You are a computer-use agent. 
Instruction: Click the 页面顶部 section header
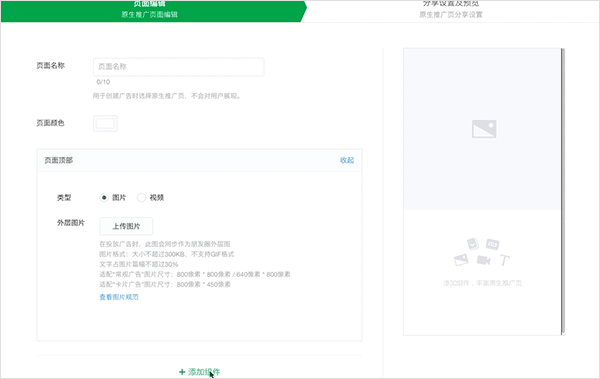point(199,160)
